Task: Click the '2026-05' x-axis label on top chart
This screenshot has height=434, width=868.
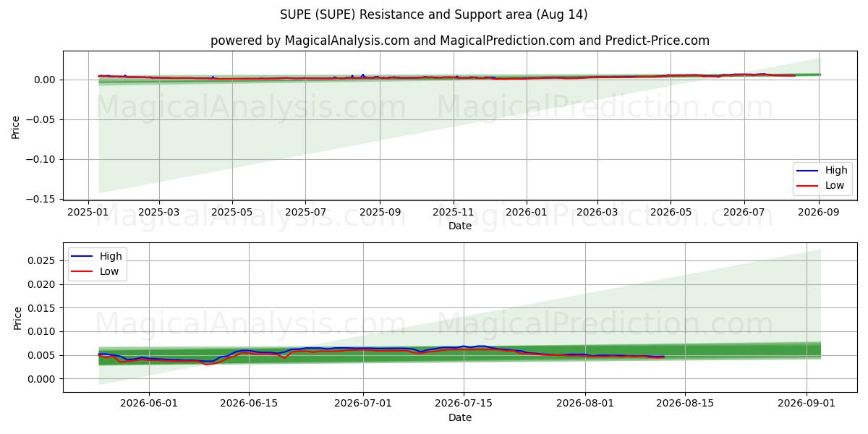Action: pos(671,213)
